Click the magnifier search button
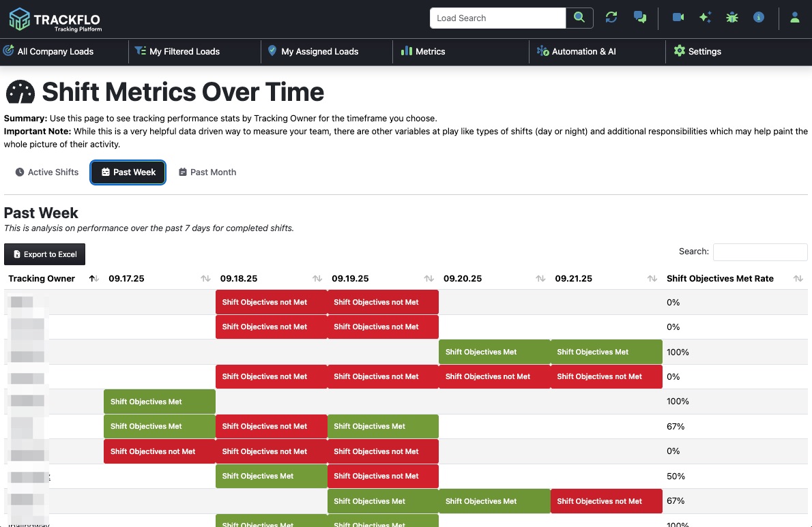812x527 pixels. (x=579, y=18)
